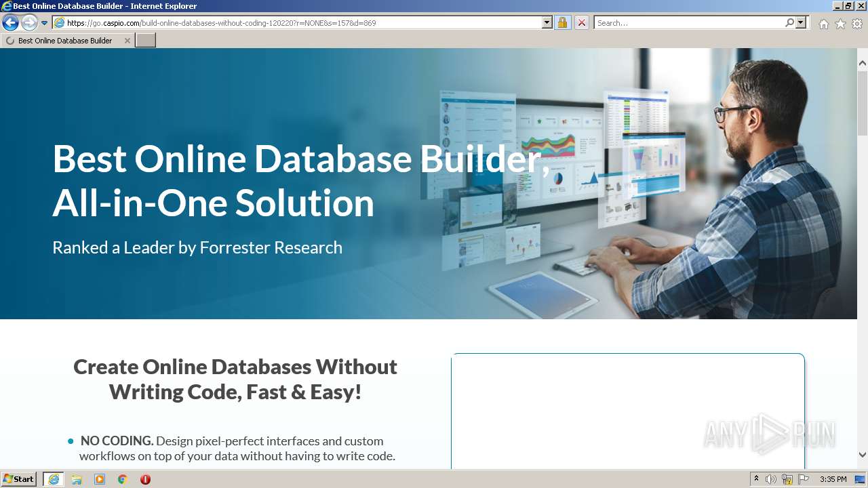The height and width of the screenshot is (488, 868).
Task: Click the Internet Explorer taskbar icon
Action: (53, 479)
